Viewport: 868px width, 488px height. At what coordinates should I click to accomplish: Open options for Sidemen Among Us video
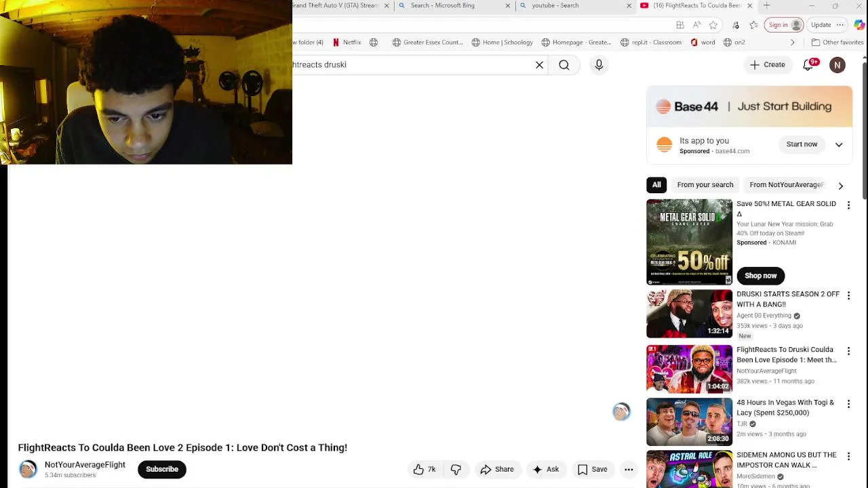coord(848,457)
